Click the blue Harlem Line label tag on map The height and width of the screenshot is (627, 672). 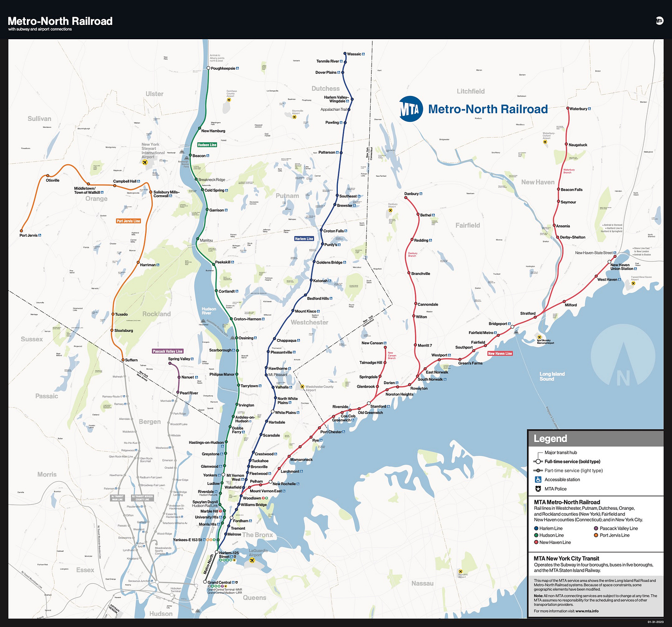304,239
